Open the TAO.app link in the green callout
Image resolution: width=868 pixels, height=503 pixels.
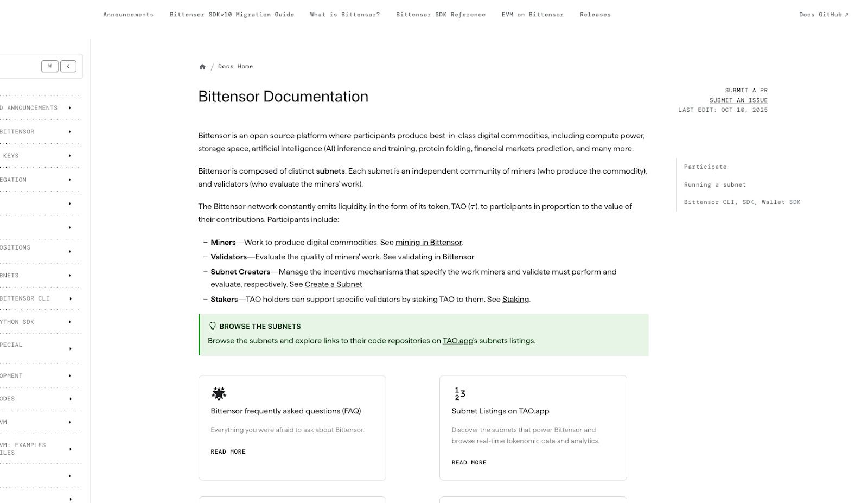tap(458, 341)
